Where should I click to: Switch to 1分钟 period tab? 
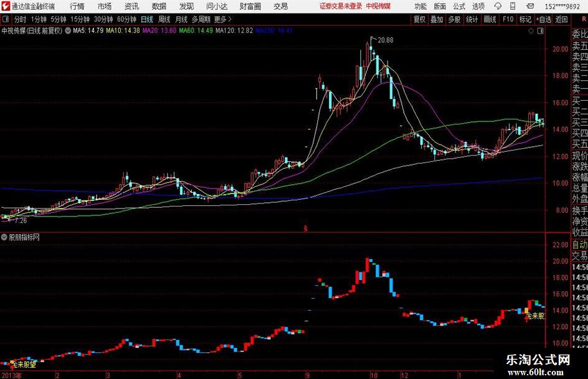(39, 19)
